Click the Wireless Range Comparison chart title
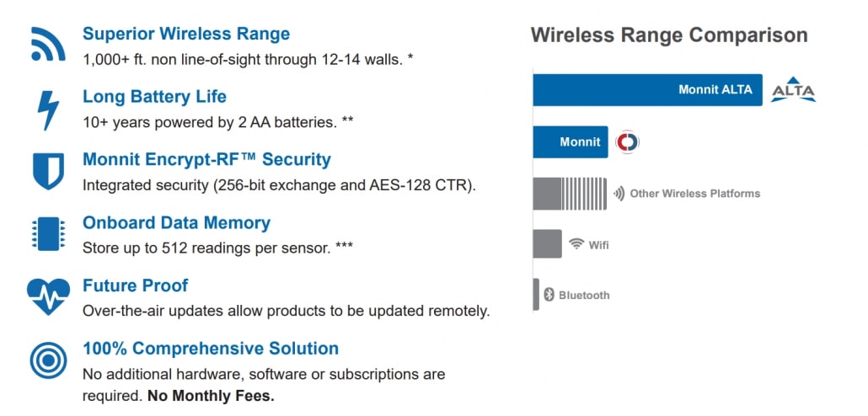This screenshot has height=416, width=868. (x=669, y=35)
